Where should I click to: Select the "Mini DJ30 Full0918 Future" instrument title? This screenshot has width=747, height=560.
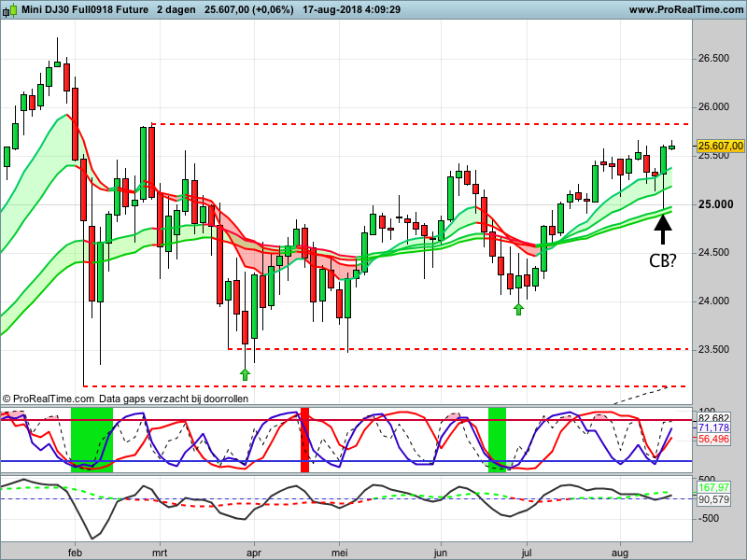pos(85,9)
